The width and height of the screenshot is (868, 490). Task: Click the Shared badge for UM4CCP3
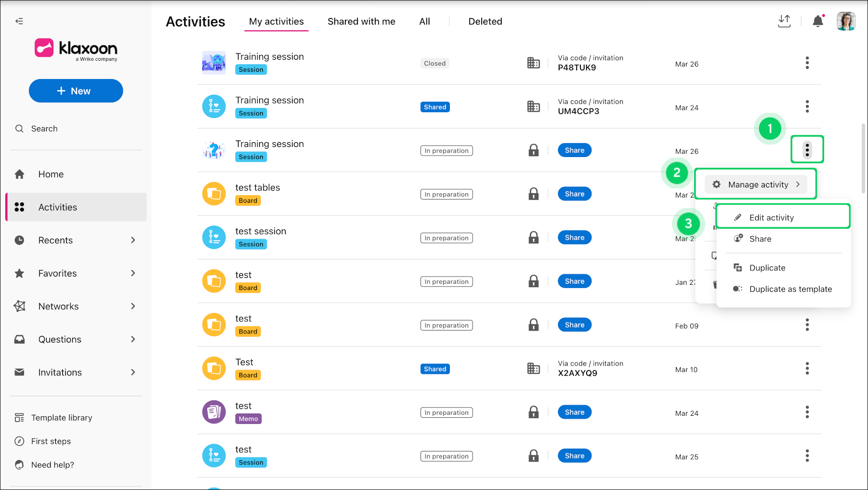click(x=435, y=107)
